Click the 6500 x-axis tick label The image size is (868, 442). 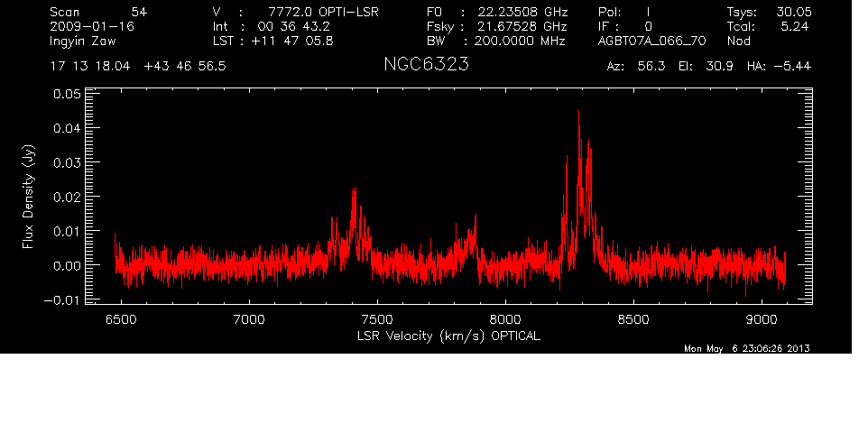(x=121, y=318)
